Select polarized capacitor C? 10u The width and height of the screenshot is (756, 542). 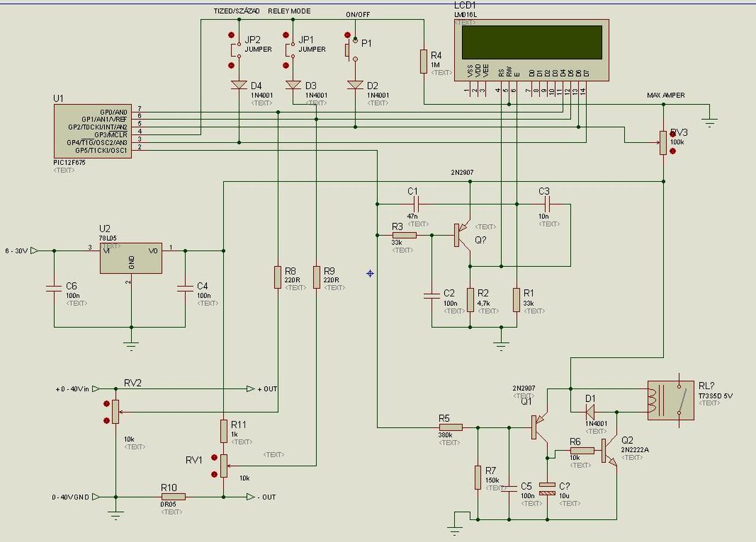coord(548,489)
